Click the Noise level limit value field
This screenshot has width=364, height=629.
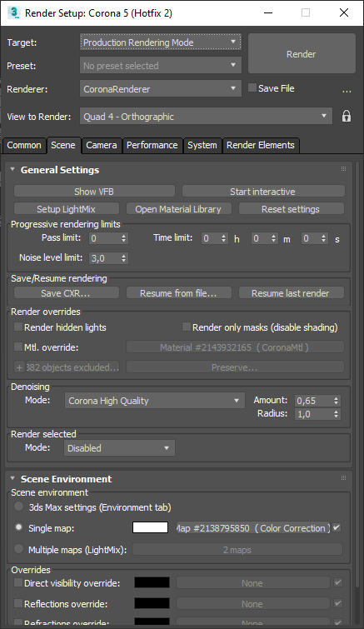[104, 258]
